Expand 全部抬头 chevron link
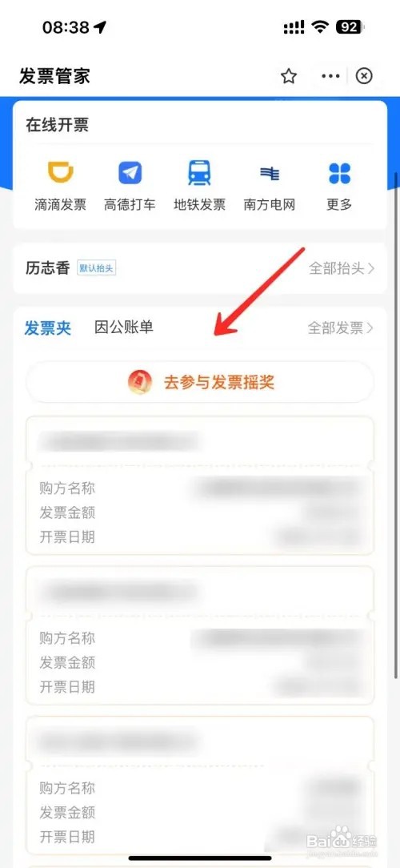 tap(342, 268)
